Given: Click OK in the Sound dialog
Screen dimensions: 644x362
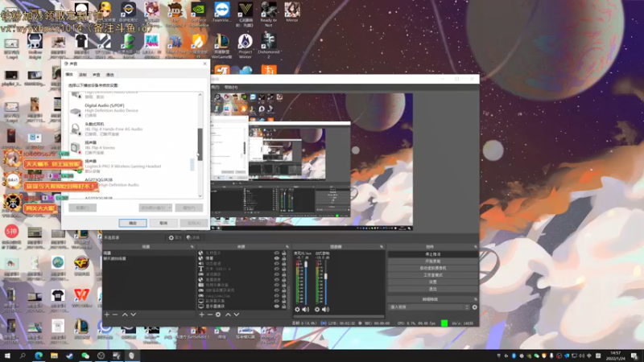Looking at the screenshot, I should 133,223.
